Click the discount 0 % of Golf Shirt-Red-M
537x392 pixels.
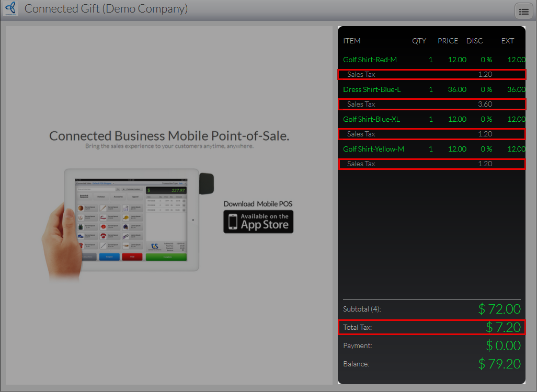(486, 60)
